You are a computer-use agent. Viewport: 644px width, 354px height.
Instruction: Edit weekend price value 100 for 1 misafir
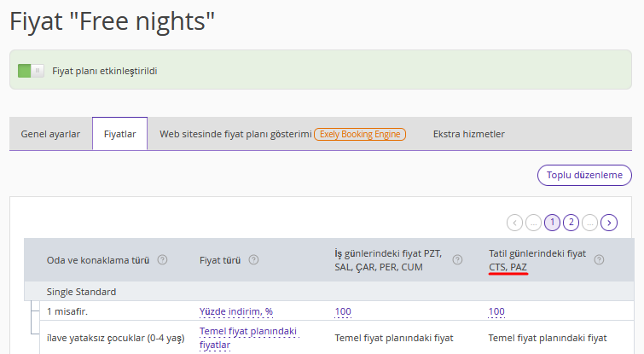point(496,311)
